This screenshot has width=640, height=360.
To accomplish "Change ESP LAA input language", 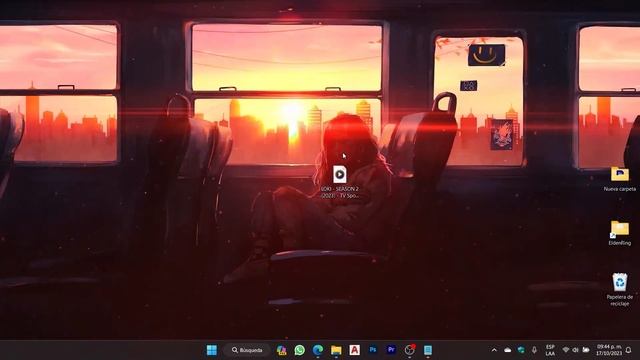I will (x=550, y=350).
